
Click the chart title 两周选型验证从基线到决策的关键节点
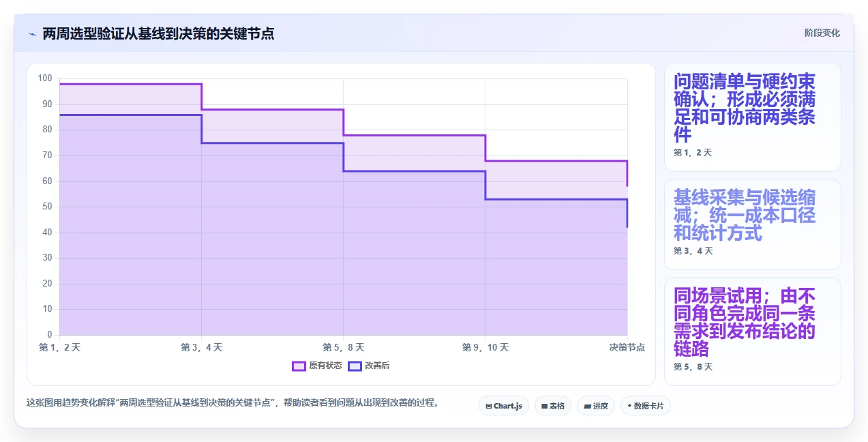(158, 33)
